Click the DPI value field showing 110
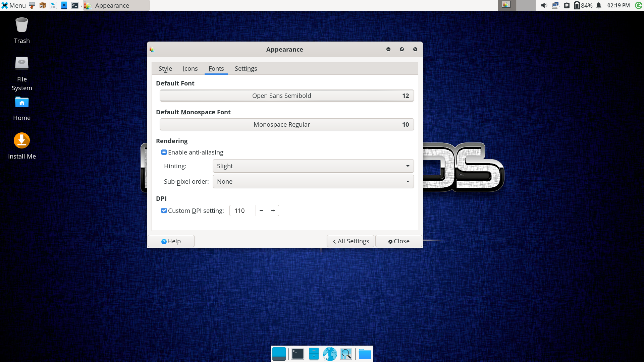 click(243, 210)
